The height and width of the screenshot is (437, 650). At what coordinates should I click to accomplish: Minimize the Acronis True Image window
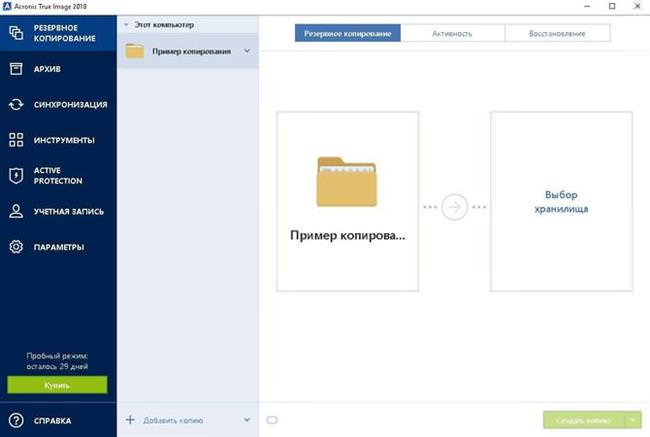point(587,6)
